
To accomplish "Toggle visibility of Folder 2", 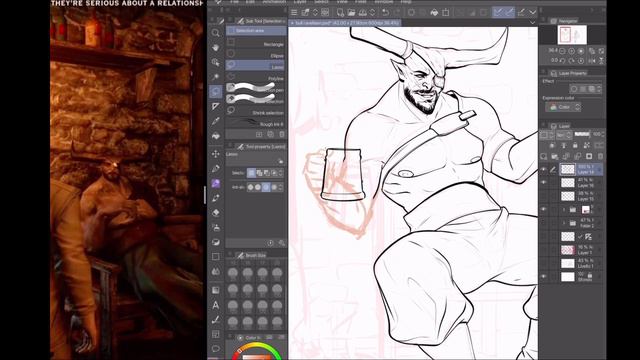I will point(544,223).
